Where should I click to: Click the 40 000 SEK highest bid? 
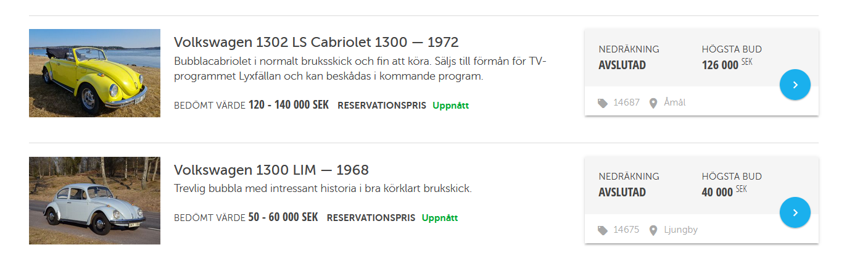click(723, 192)
